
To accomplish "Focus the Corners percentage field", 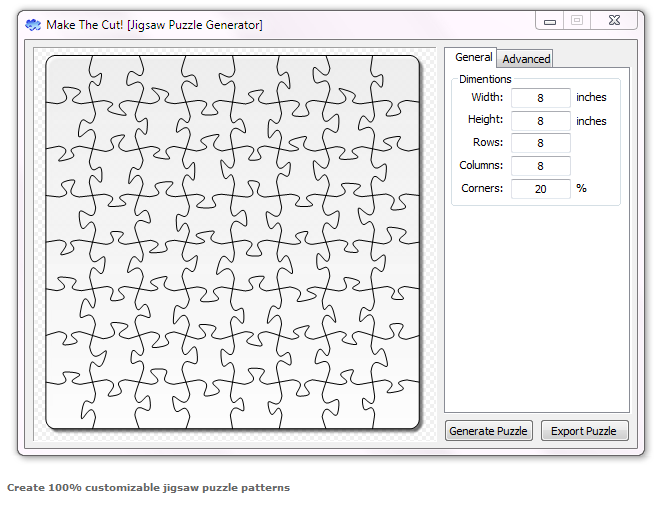I will pos(540,189).
